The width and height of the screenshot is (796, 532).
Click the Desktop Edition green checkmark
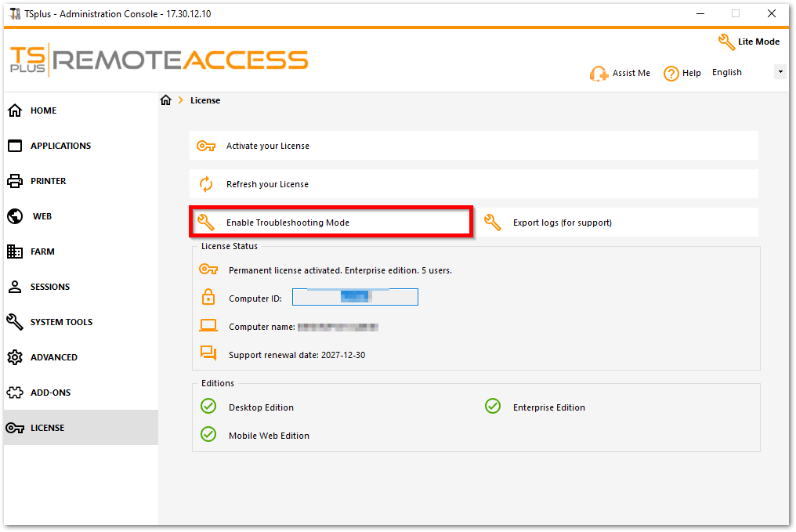click(208, 406)
